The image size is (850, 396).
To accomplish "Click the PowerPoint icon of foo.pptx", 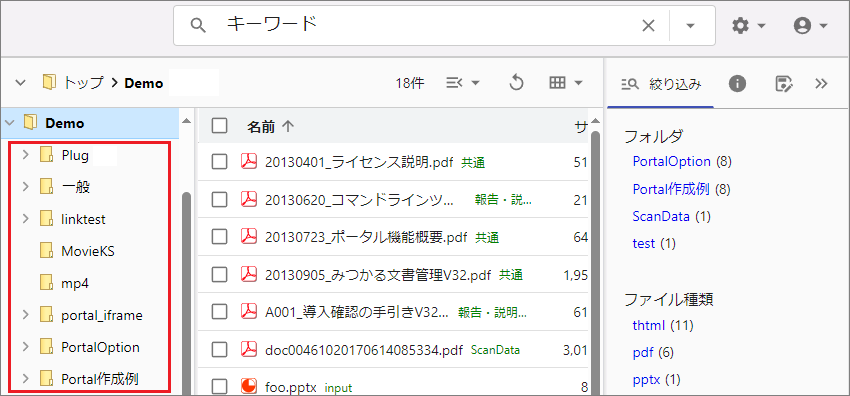I will pyautogui.click(x=248, y=386).
